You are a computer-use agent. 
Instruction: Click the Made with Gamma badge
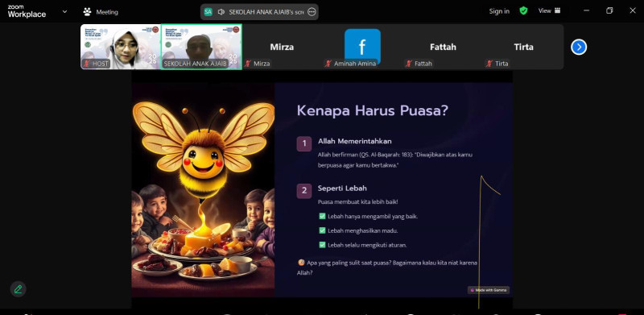[489, 290]
